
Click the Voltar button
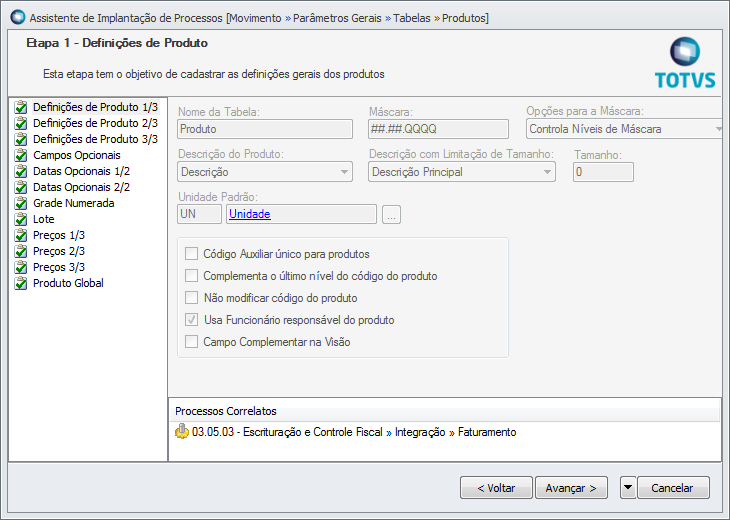coord(496,487)
